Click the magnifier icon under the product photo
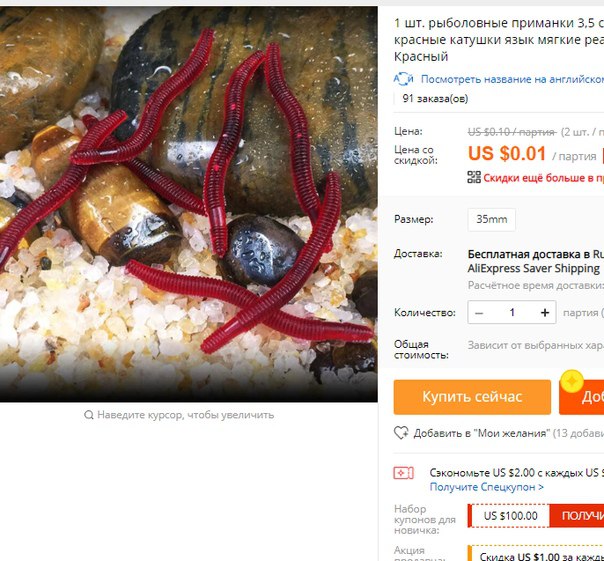This screenshot has width=604, height=561. [89, 415]
